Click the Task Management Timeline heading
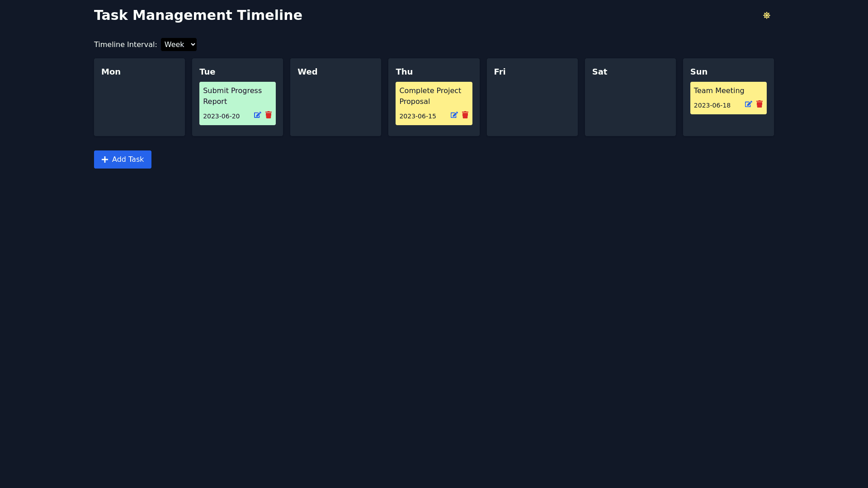Viewport: 868px width, 488px height. point(198,15)
